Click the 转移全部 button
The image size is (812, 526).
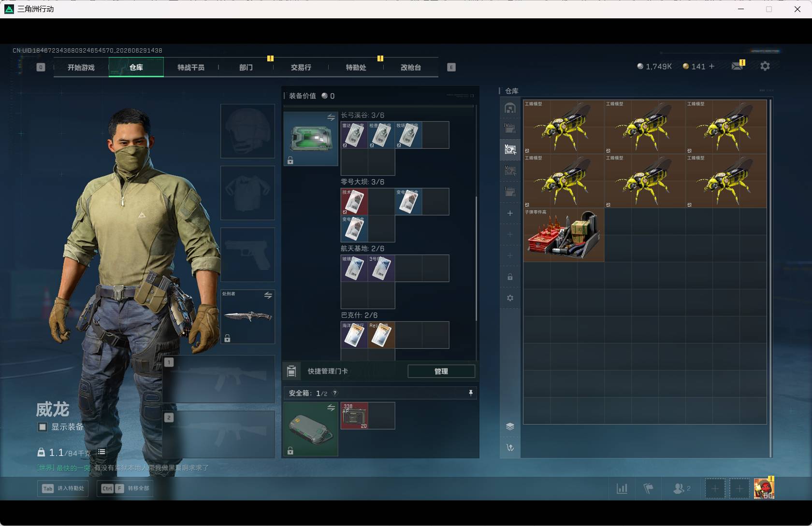coord(125,488)
